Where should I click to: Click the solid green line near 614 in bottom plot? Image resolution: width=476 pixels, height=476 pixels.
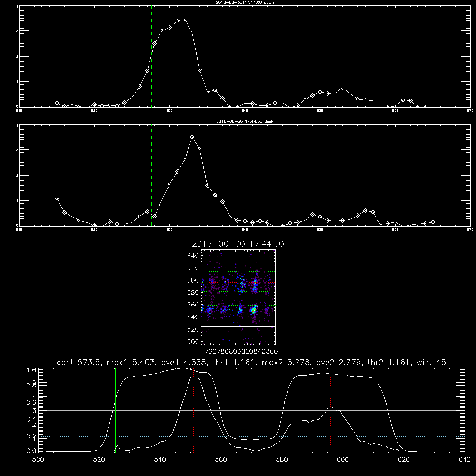(385, 410)
